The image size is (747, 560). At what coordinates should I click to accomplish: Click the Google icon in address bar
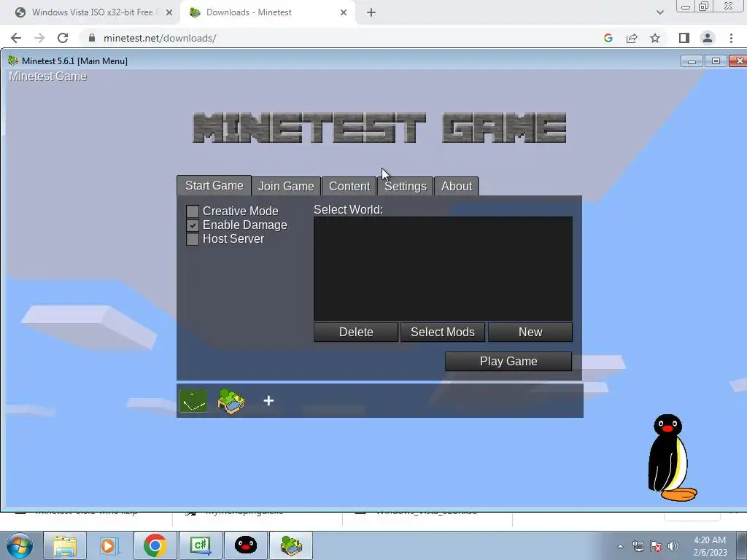[608, 38]
